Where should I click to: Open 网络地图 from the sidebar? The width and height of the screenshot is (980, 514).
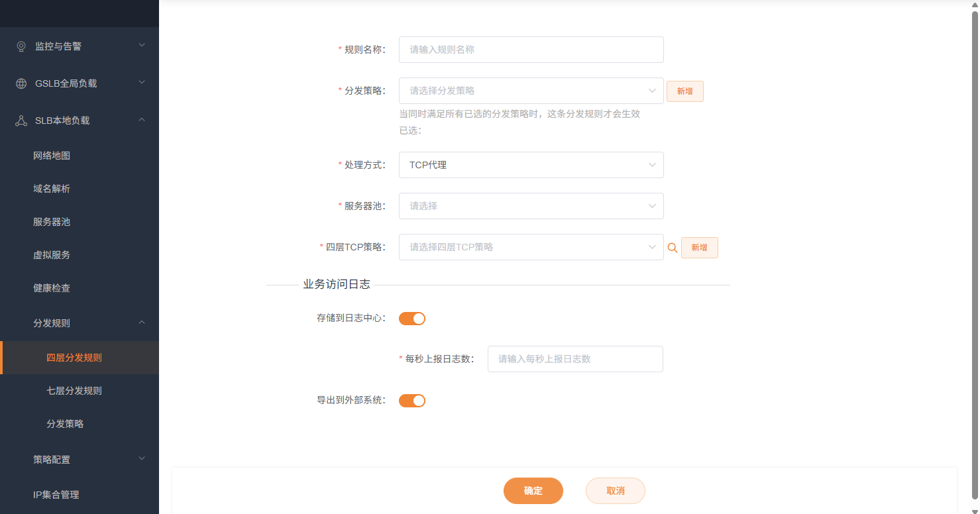(x=52, y=155)
